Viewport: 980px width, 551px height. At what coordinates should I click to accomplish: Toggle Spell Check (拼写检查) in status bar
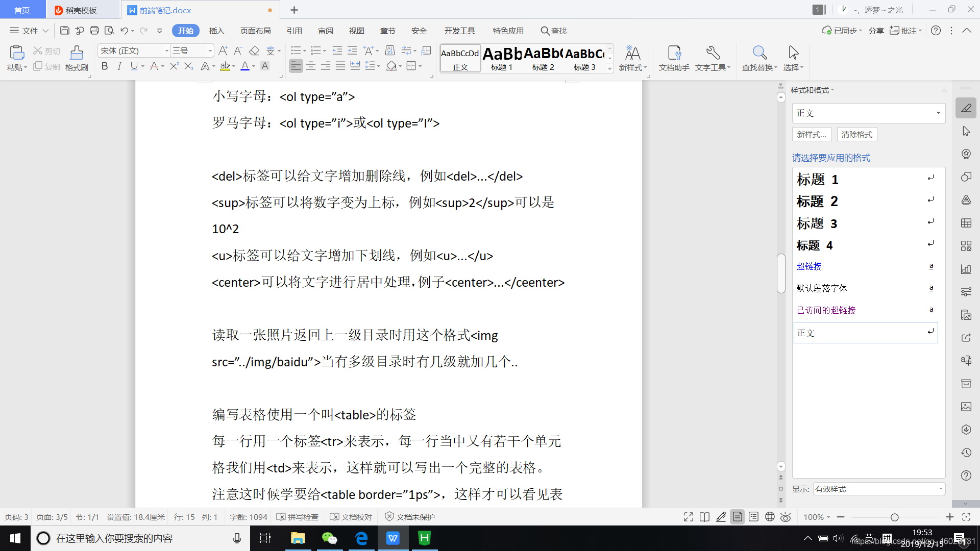pyautogui.click(x=298, y=517)
